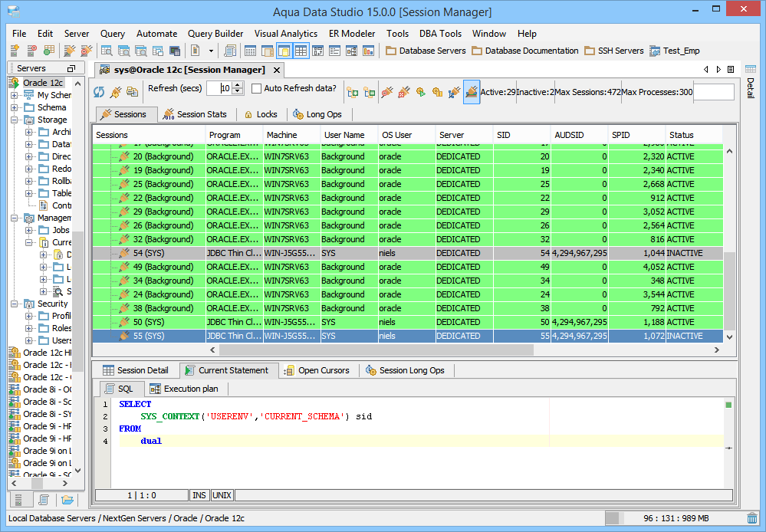
Task: Click the hierarchy diagram icon left of bar chart
Action: coord(351,51)
